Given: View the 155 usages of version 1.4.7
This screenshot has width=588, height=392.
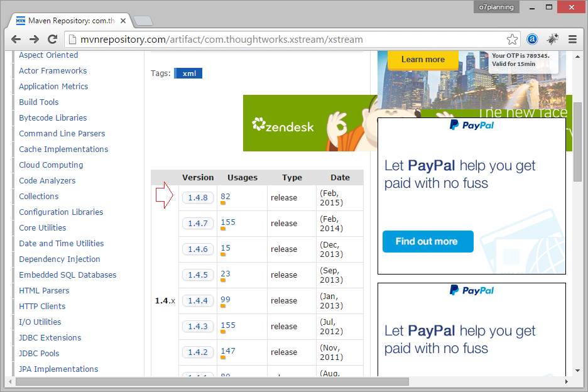Looking at the screenshot, I should click(x=228, y=222).
